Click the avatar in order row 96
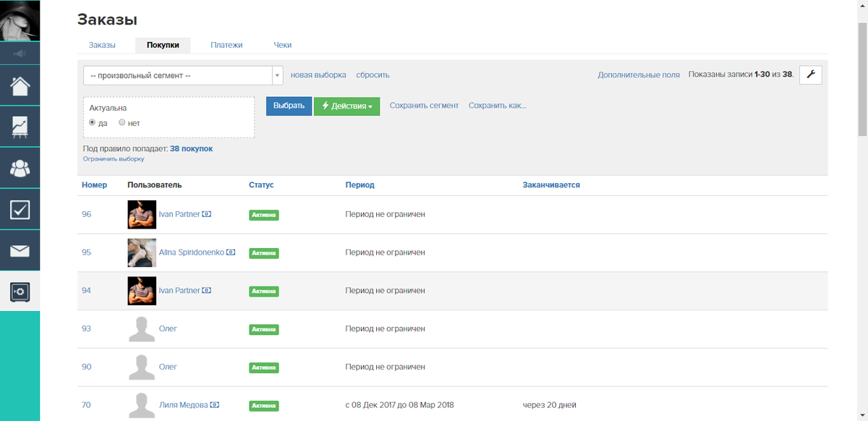This screenshot has width=868, height=421. click(142, 215)
